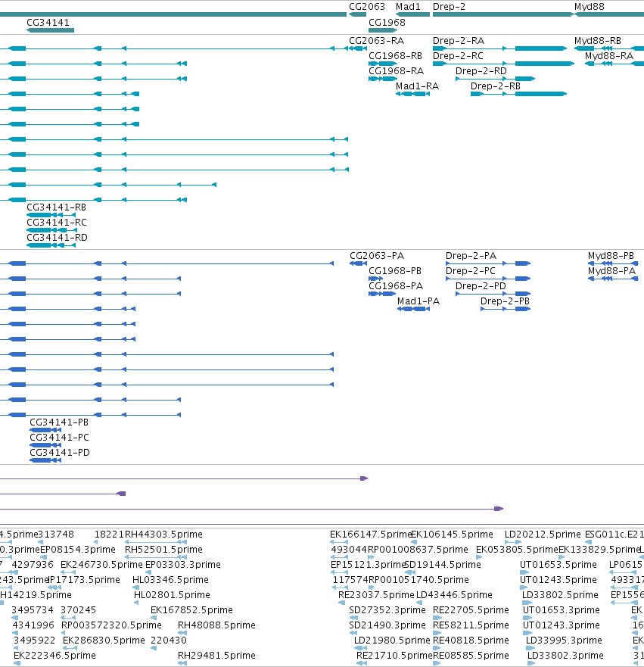Viewport: 644px width, 667px height.
Task: Open protein CG1968-PA
Action: tap(396, 286)
